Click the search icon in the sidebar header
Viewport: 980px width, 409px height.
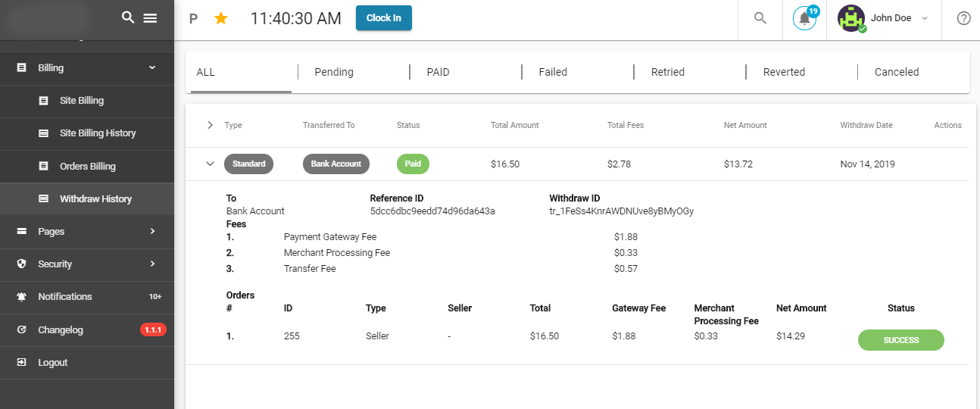click(x=128, y=18)
